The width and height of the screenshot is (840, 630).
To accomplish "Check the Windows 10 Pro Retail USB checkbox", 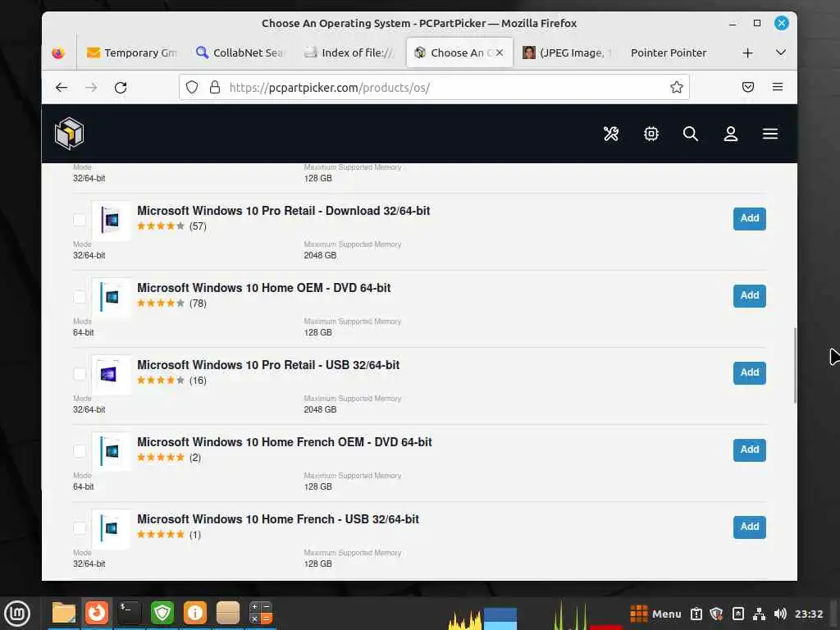I will [x=80, y=374].
